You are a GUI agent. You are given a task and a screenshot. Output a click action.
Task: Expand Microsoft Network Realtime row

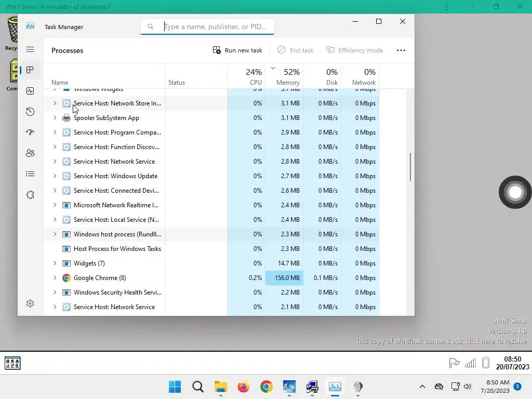55,205
